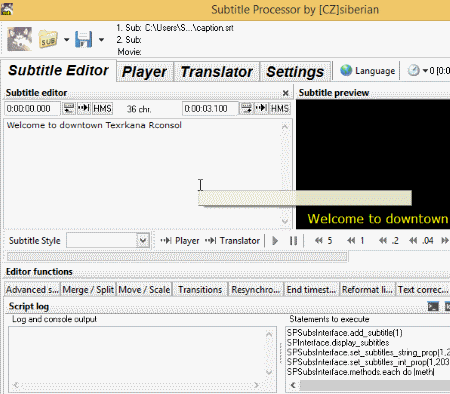Open the Settings tab
Screen dimensions: 450x394
[295, 72]
